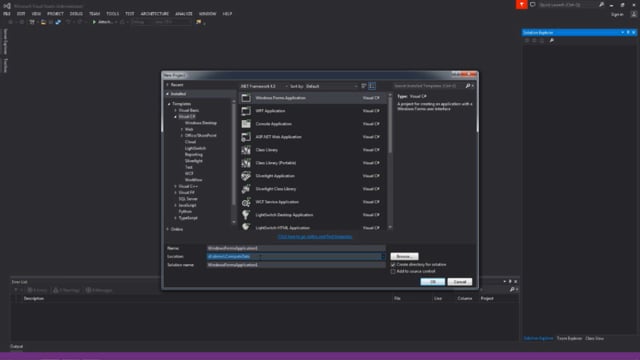Select the Silverlight Class Library icon
This screenshot has height=360, width=640.
click(x=246, y=189)
